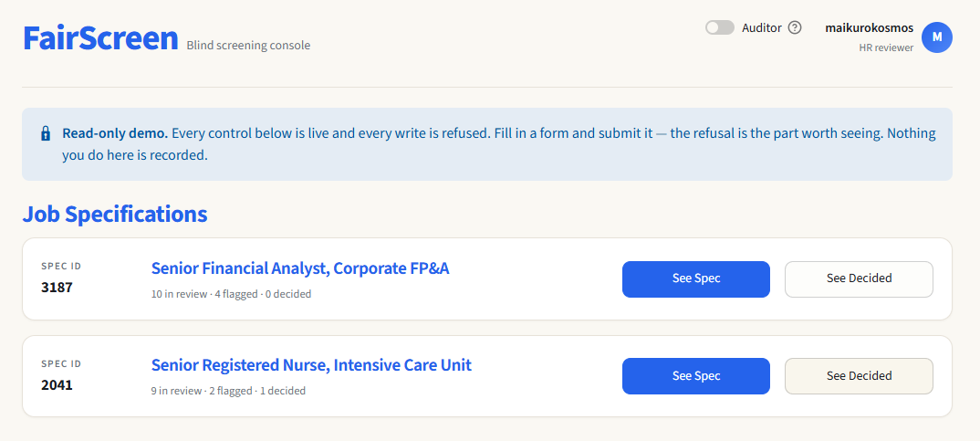Click the Auditor label text

[761, 27]
